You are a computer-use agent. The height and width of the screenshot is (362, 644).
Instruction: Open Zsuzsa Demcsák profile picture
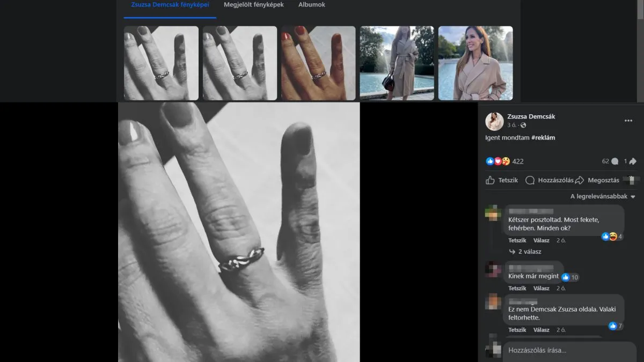pyautogui.click(x=494, y=122)
